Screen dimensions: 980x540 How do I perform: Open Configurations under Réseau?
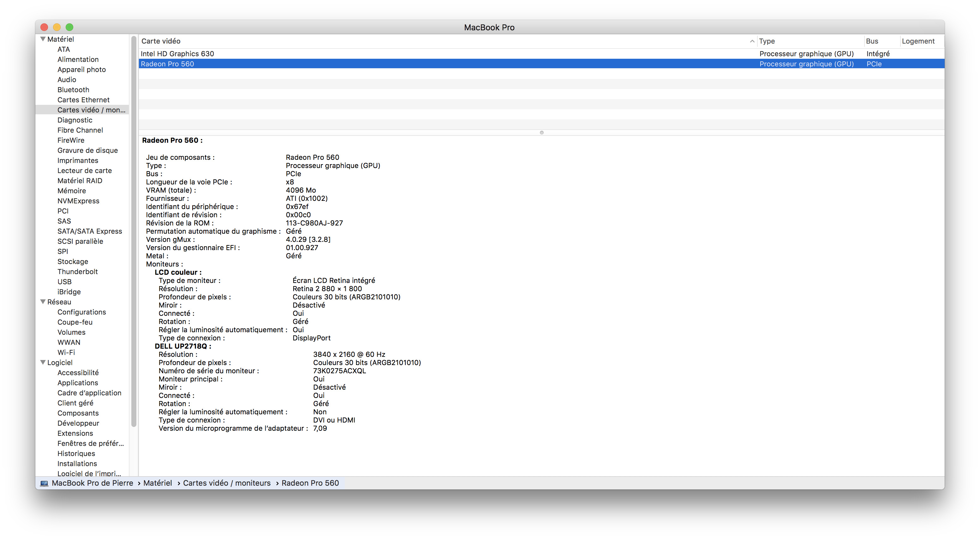(81, 312)
